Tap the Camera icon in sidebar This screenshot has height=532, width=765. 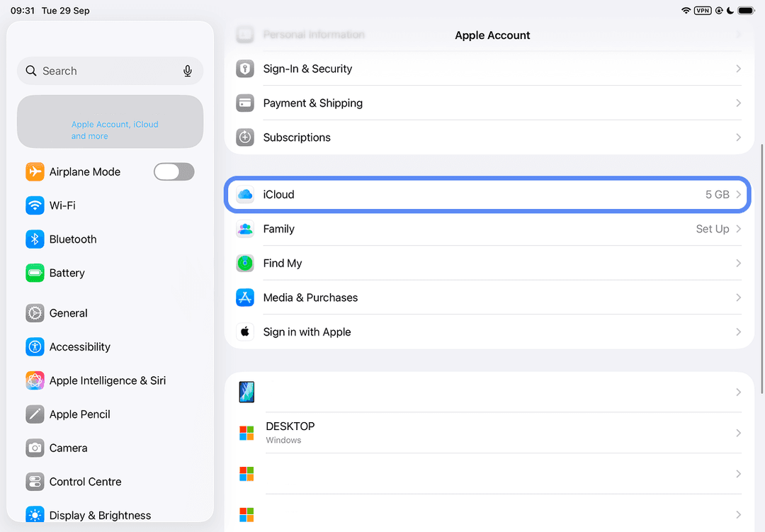35,448
